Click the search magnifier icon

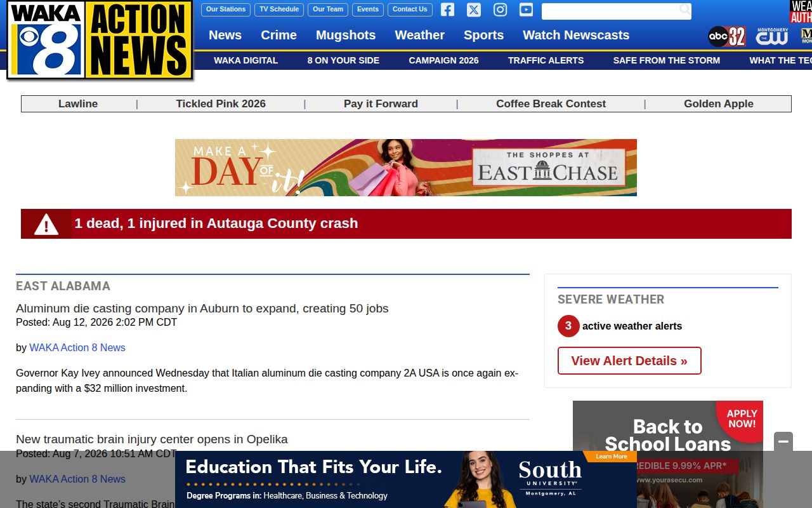click(684, 10)
